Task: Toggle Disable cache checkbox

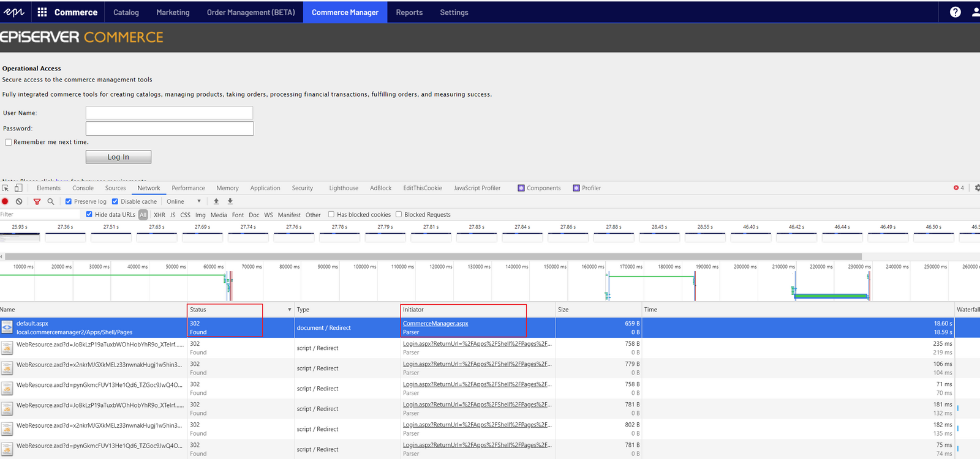Action: (115, 201)
